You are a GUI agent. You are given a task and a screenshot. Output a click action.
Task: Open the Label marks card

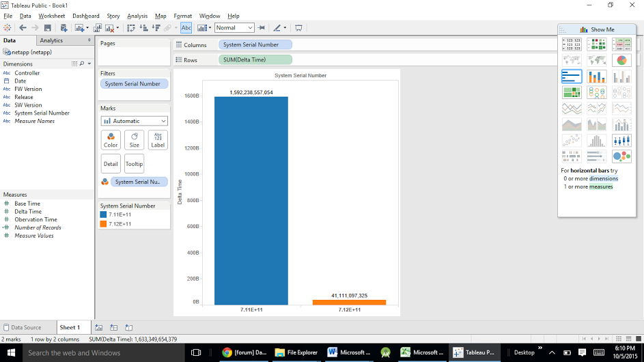pyautogui.click(x=158, y=140)
